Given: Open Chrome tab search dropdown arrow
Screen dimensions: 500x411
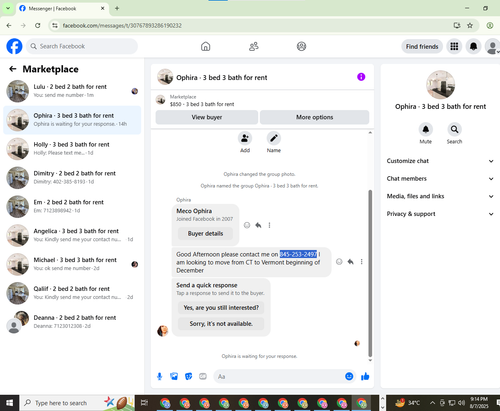Looking at the screenshot, I should point(8,8).
